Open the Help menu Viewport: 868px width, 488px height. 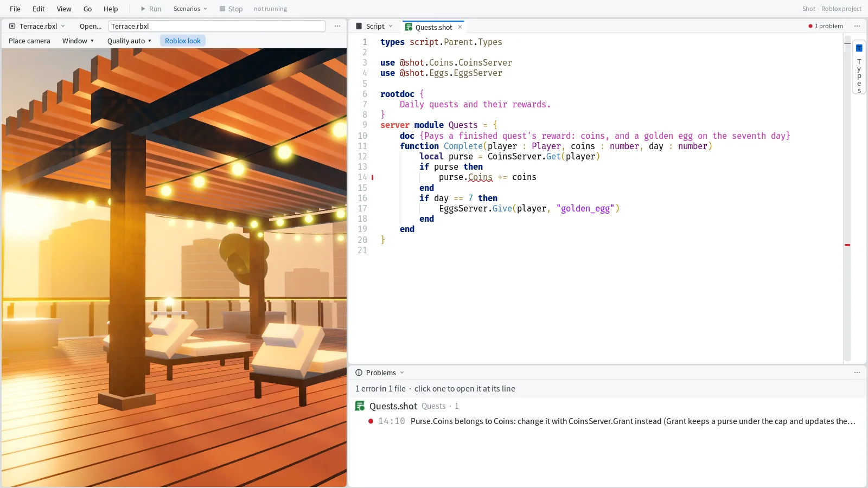(111, 9)
